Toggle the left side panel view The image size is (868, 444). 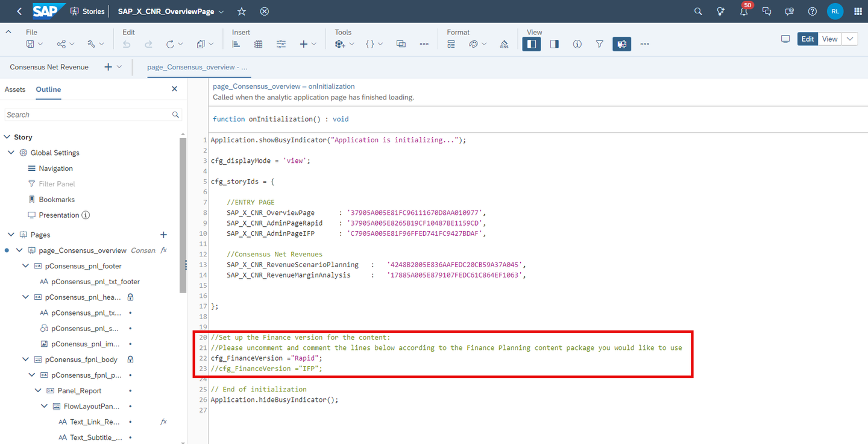(532, 44)
